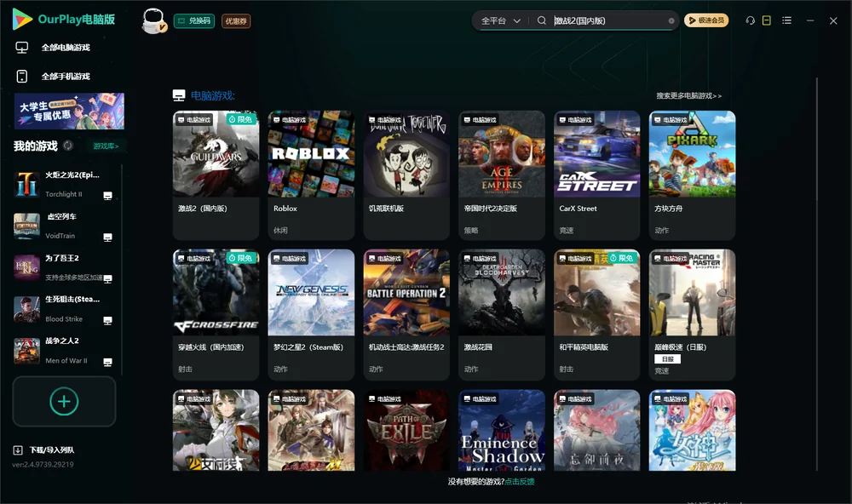The height and width of the screenshot is (504, 852).
Task: Open the 饥荒联机版 game card
Action: (406, 175)
